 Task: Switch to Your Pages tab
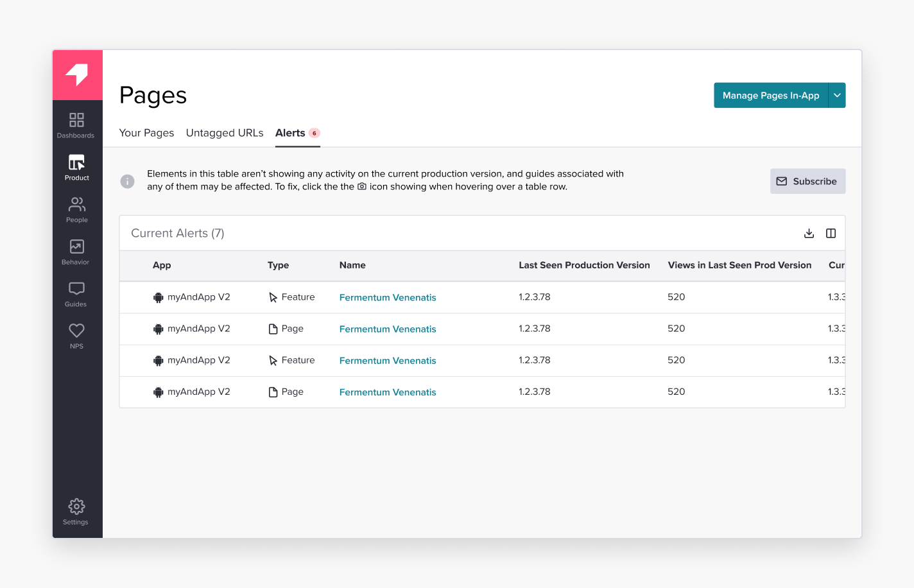pos(146,133)
